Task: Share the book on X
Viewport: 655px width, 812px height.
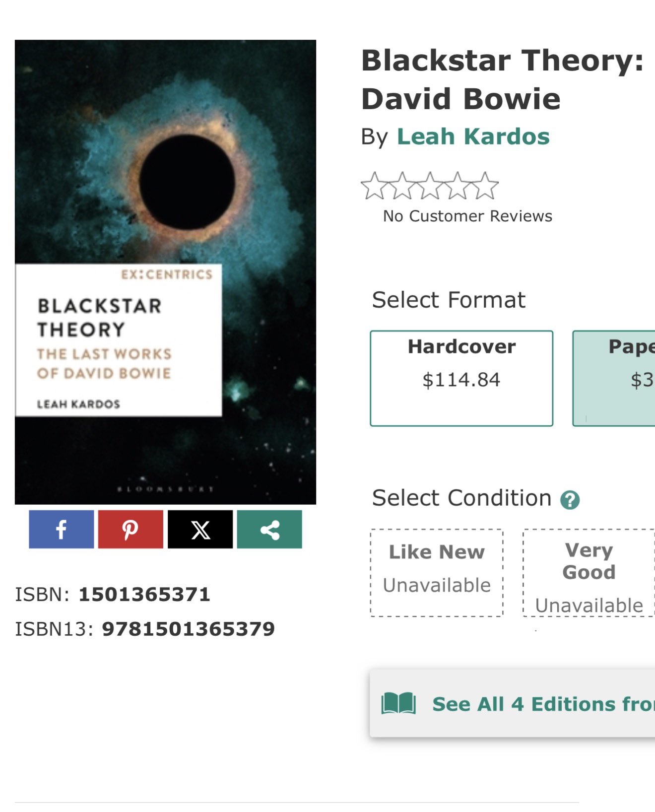Action: click(x=200, y=529)
